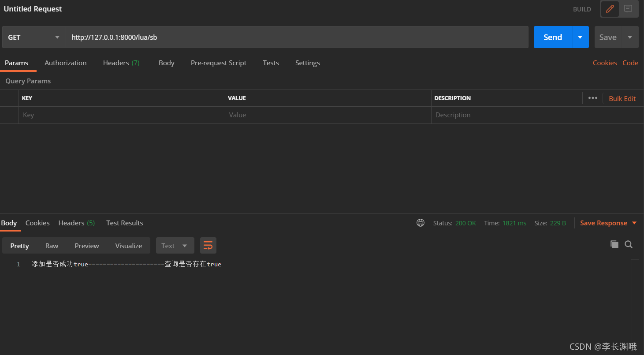Viewport: 644px width, 355px height.
Task: Open the GET method dropdown
Action: click(x=34, y=37)
